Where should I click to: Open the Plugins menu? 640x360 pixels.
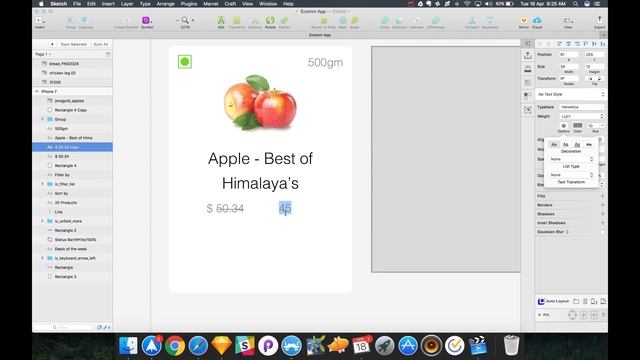pos(189,4)
